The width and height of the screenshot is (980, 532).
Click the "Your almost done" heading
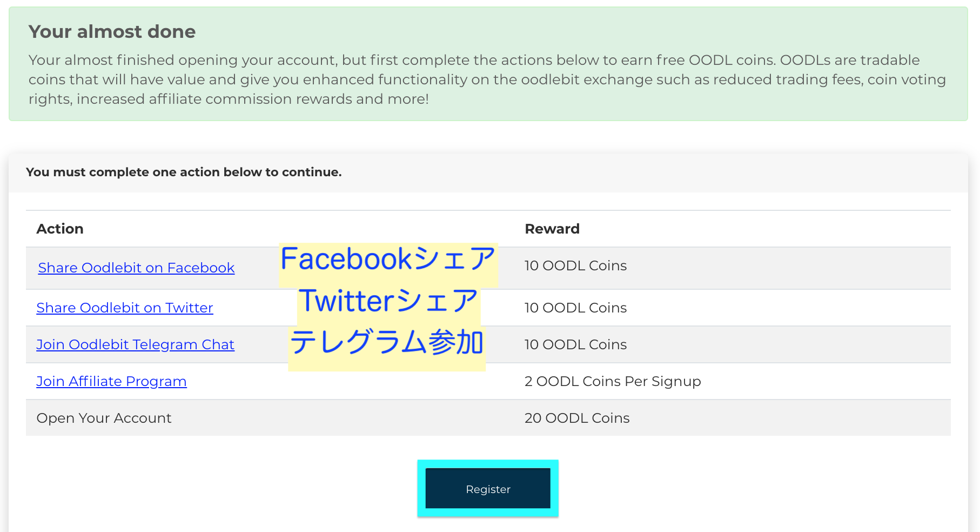pyautogui.click(x=112, y=31)
